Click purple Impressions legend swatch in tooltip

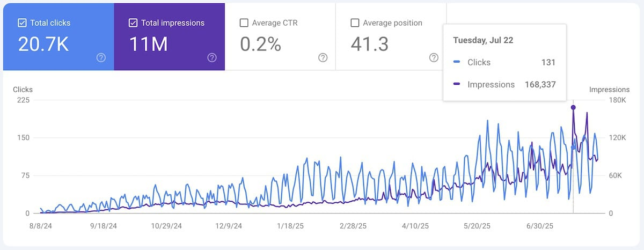457,84
